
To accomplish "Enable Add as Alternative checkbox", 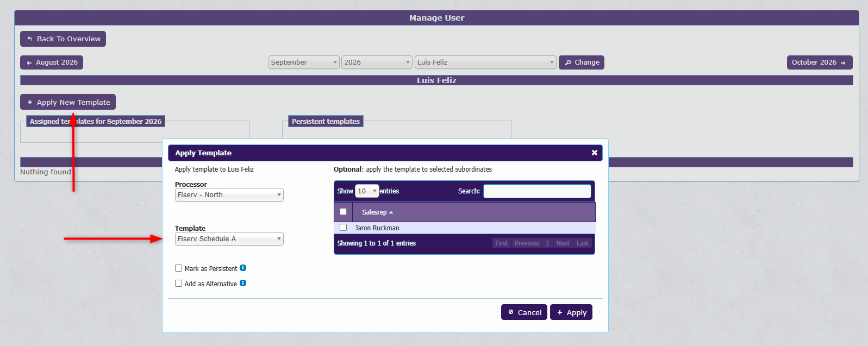I will (178, 284).
